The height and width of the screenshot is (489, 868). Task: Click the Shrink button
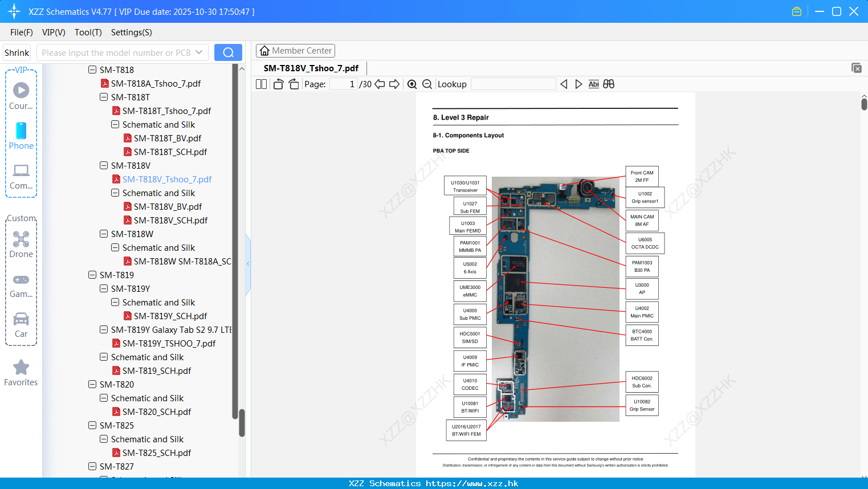[17, 52]
